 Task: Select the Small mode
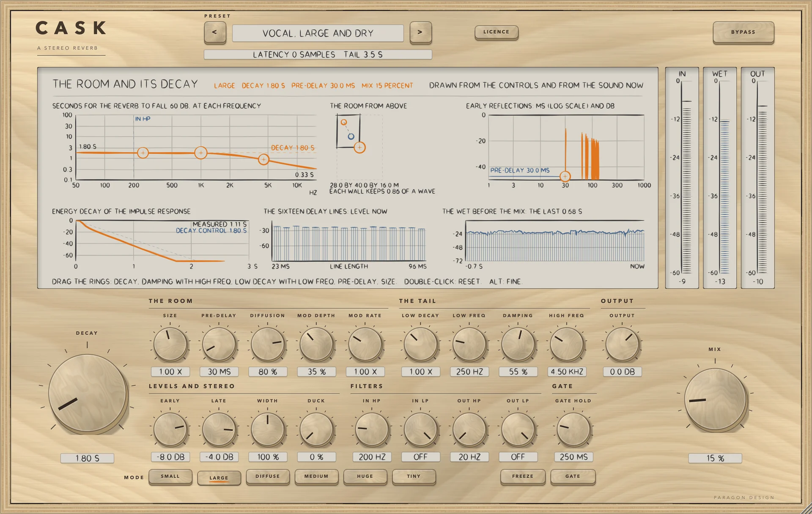(x=170, y=476)
